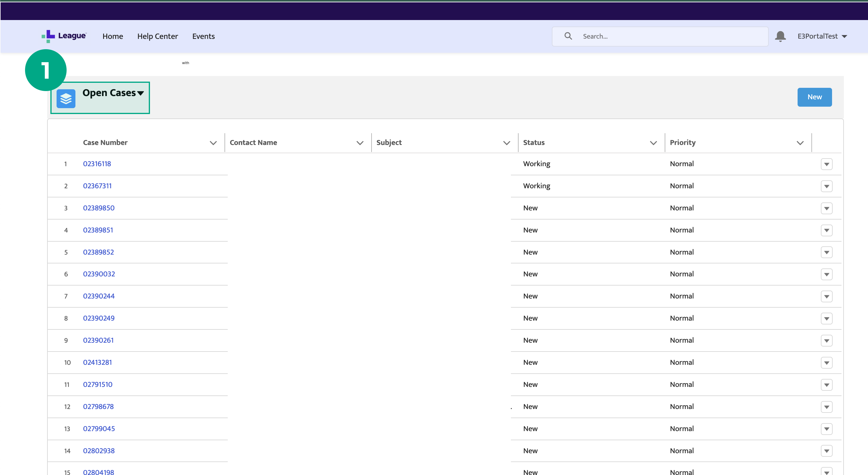Open row actions for case 02413281
868x475 pixels.
pos(826,362)
